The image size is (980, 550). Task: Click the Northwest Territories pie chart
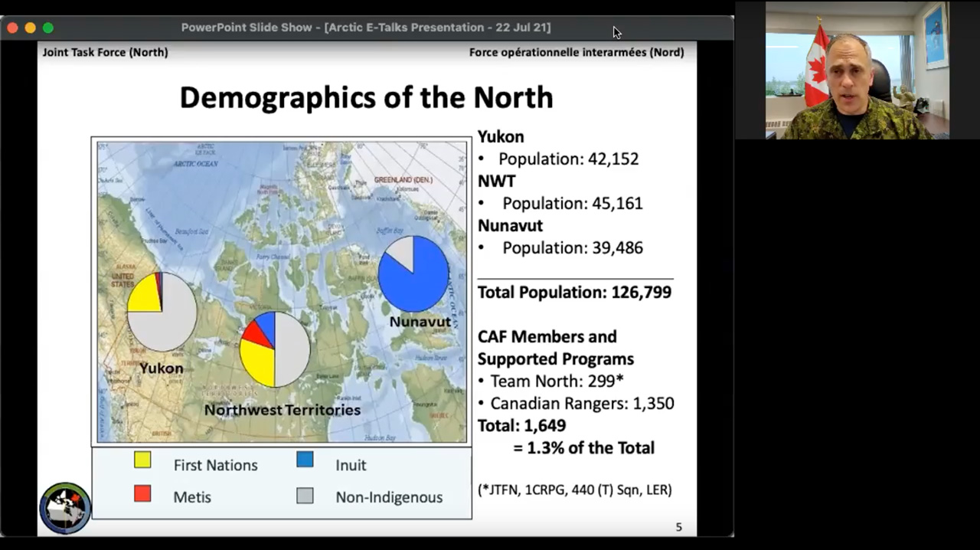pos(275,349)
